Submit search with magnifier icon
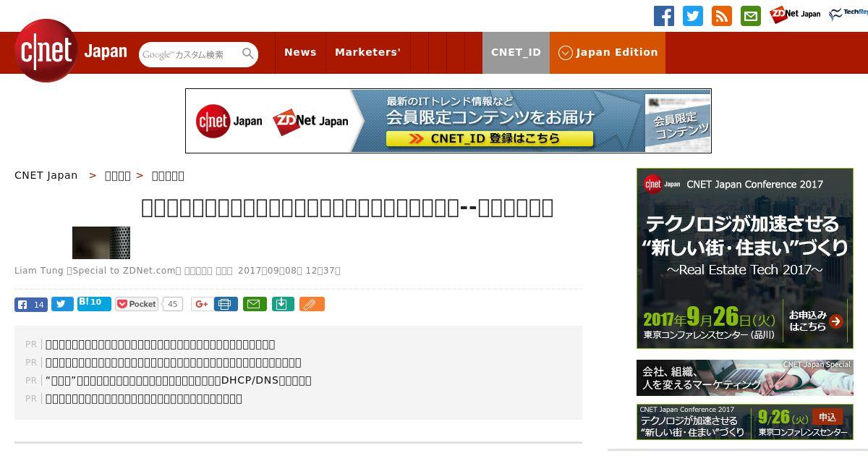Viewport: 868px width, 456px height. tap(248, 54)
